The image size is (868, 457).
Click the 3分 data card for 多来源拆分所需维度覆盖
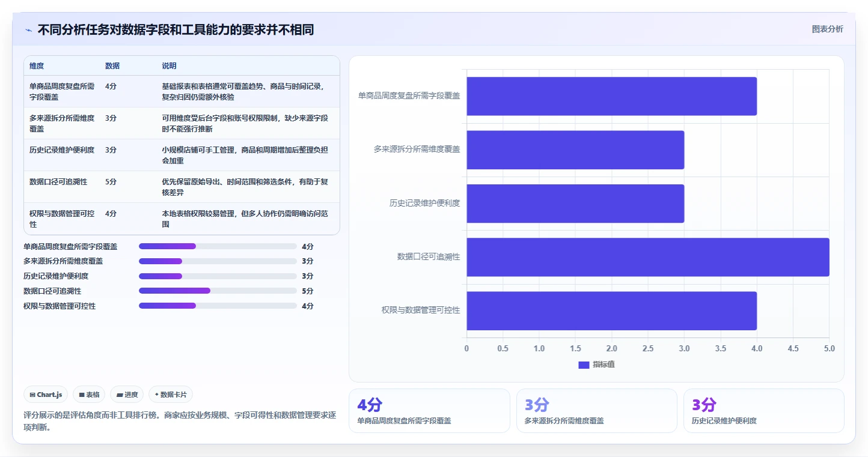point(597,411)
